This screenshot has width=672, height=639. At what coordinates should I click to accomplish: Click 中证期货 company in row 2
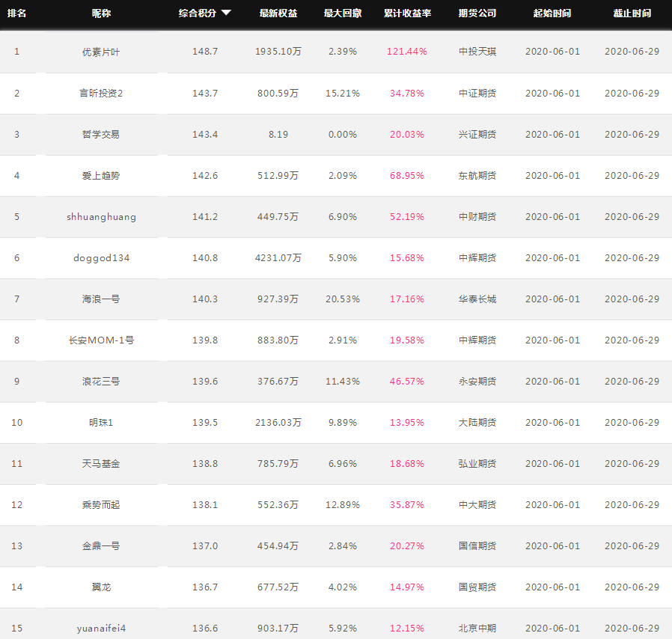477,93
